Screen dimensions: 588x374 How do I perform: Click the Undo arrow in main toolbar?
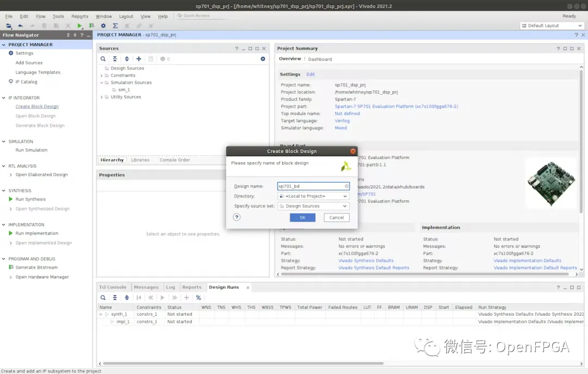[x=20, y=26]
